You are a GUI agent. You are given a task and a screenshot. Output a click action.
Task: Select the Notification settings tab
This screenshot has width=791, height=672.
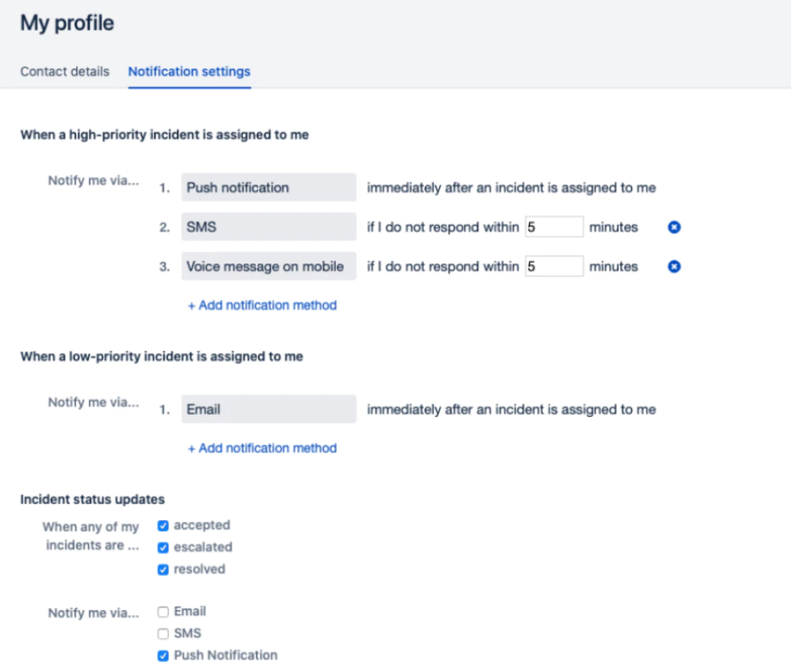point(189,72)
